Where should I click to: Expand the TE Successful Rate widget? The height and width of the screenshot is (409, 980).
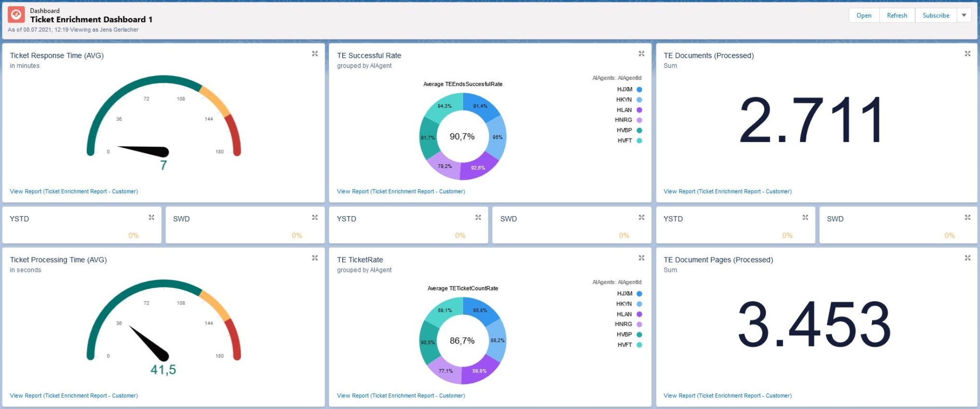tap(641, 54)
